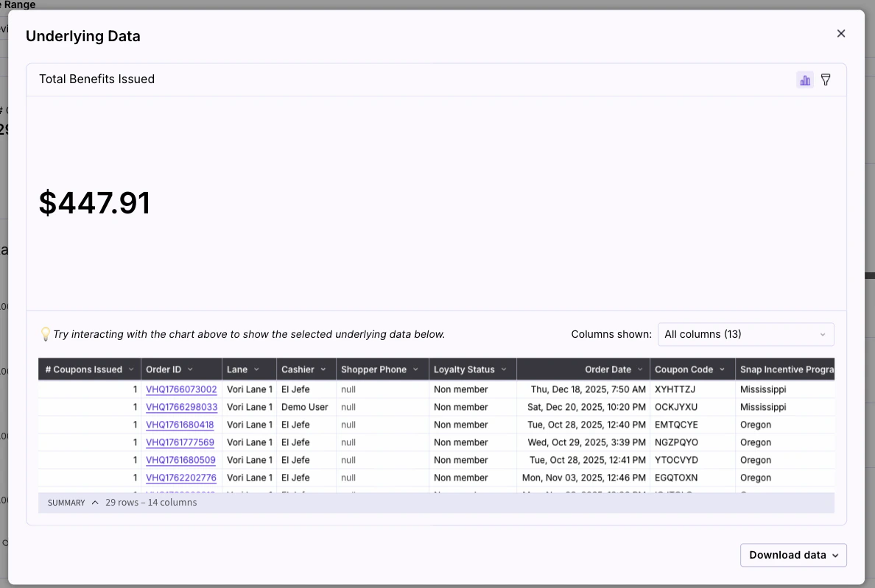Viewport: 875px width, 588px height.
Task: Collapse the SUMMARY footer bar
Action: click(94, 503)
